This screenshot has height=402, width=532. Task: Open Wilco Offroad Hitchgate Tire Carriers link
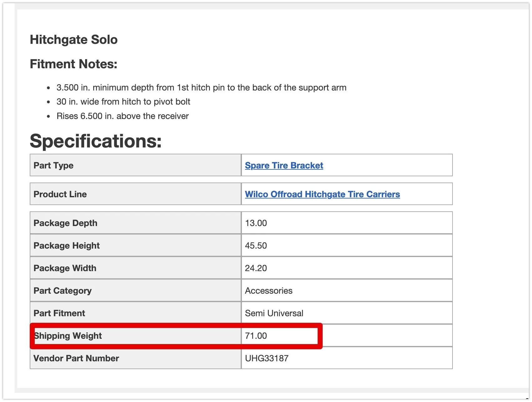[322, 194]
